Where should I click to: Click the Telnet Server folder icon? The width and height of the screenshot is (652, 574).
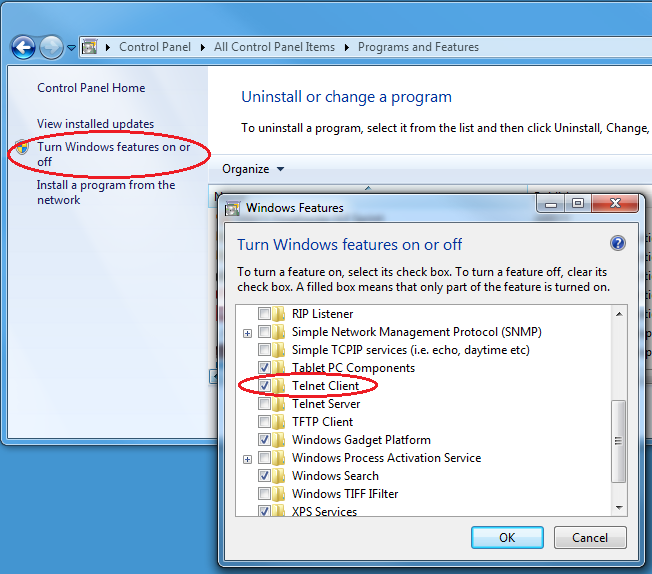(279, 403)
